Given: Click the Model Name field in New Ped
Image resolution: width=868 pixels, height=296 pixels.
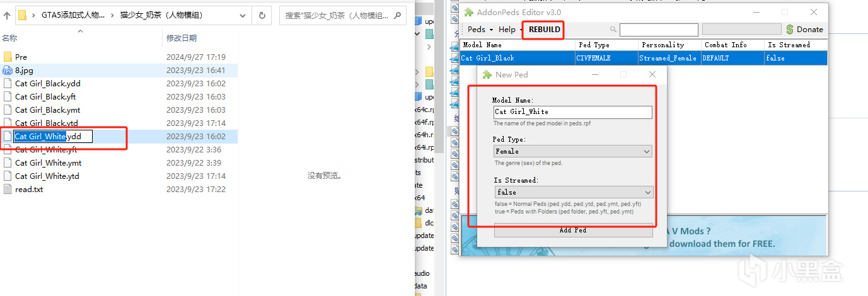Looking at the screenshot, I should pos(572,112).
